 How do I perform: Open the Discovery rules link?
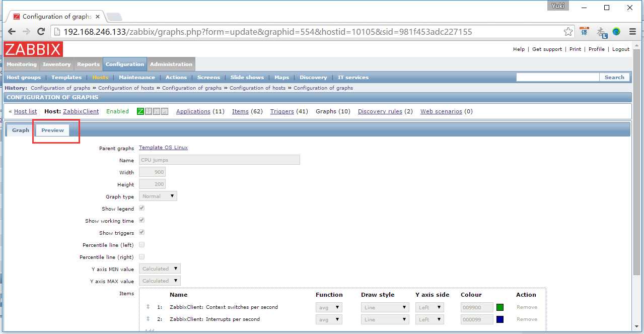(380, 111)
